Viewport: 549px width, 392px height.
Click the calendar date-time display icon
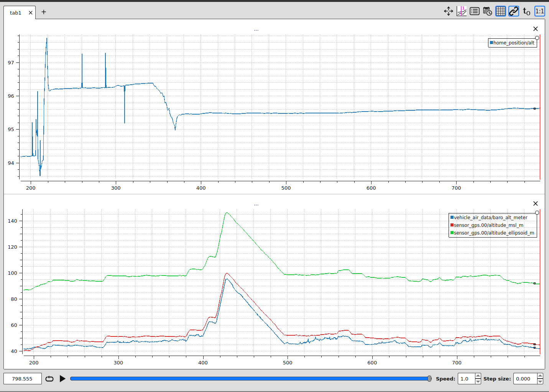click(487, 11)
